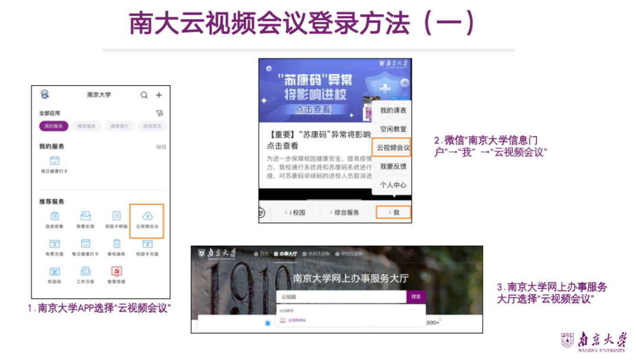The image size is (636, 364).
Task: Click the search magnifier in the 南京大学 app
Action: tap(145, 94)
